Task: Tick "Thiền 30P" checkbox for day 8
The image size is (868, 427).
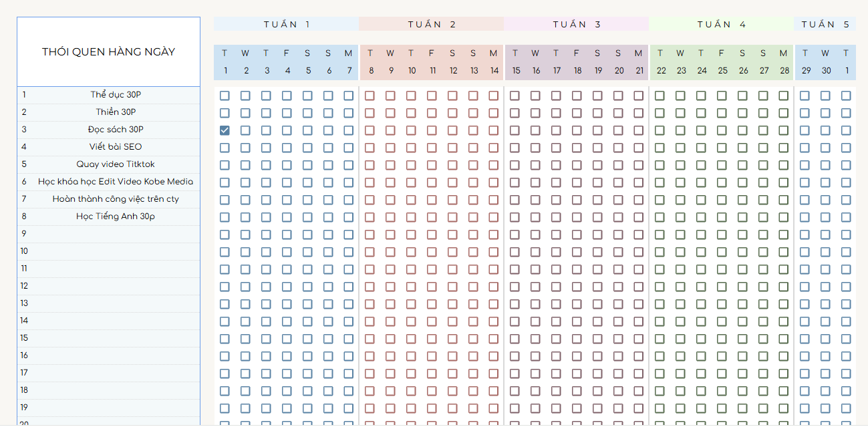Action: click(x=370, y=113)
